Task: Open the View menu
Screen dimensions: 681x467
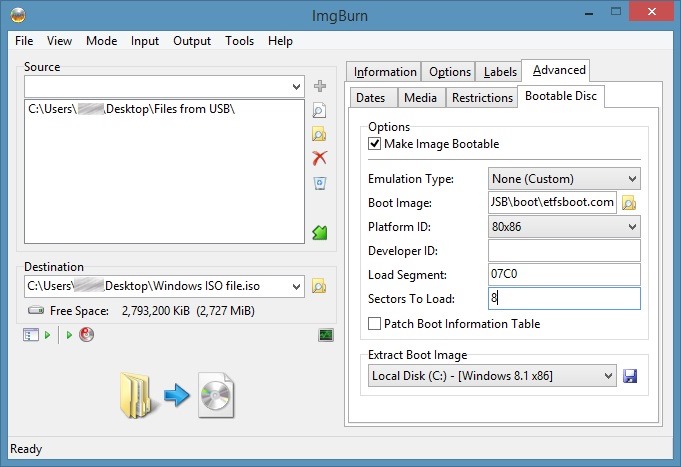Action: 60,41
